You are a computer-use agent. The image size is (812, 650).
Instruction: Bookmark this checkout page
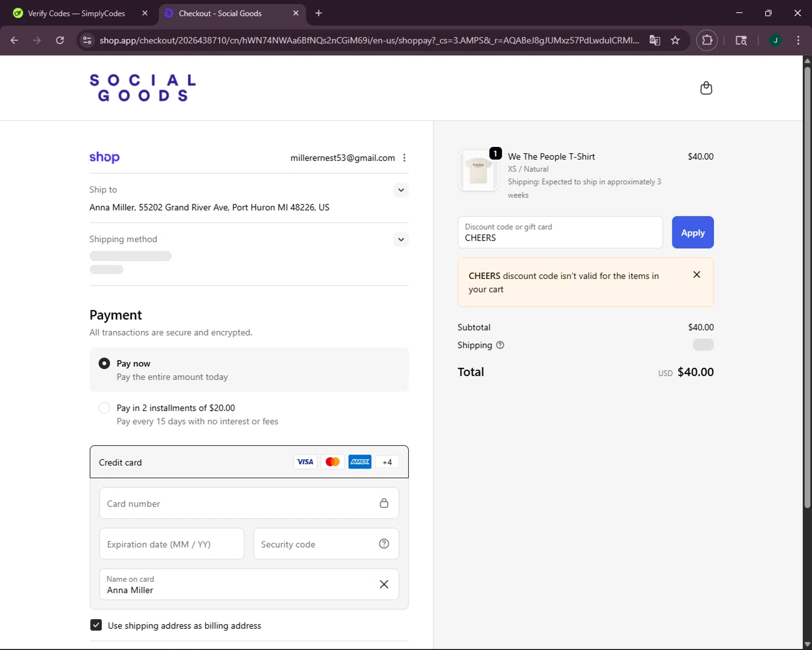tap(675, 40)
